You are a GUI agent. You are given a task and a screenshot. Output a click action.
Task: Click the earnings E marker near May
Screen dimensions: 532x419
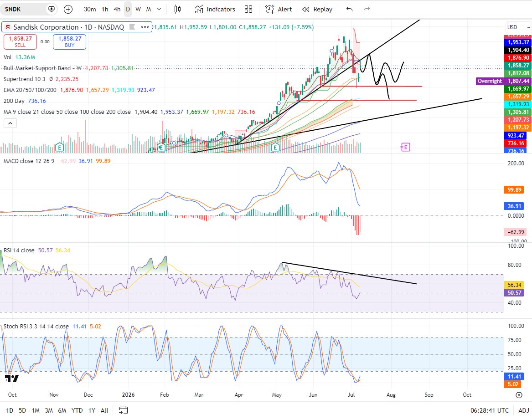tap(275, 147)
